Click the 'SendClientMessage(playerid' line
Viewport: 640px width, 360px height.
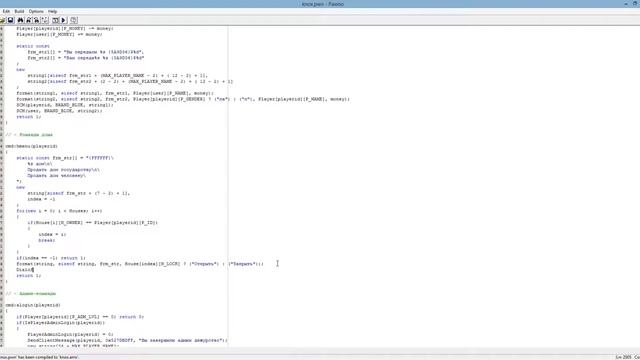tap(127, 340)
